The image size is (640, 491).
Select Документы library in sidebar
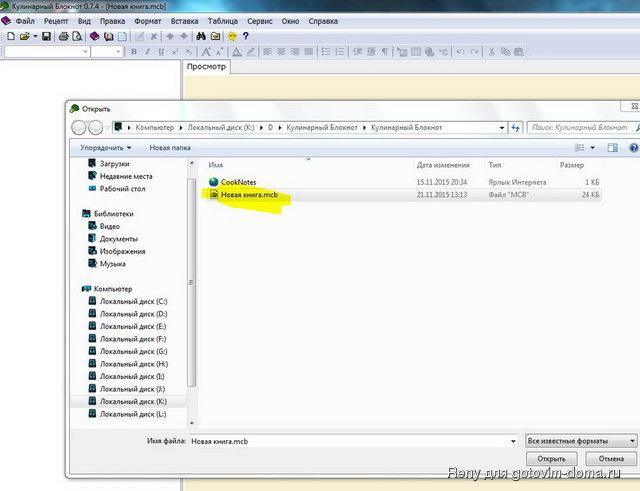pos(113,239)
